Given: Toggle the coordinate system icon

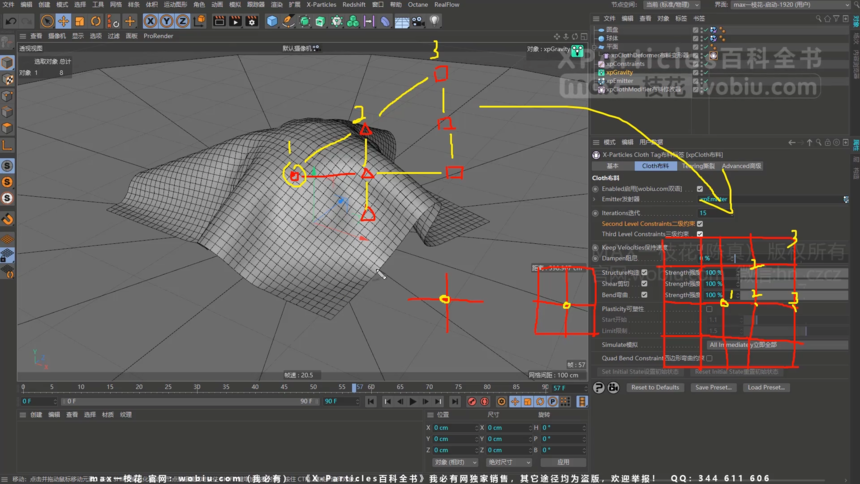Looking at the screenshot, I should pyautogui.click(x=200, y=21).
